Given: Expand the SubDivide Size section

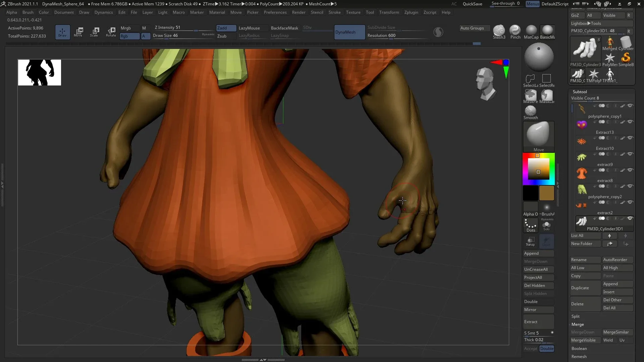Looking at the screenshot, I should pos(382,27).
